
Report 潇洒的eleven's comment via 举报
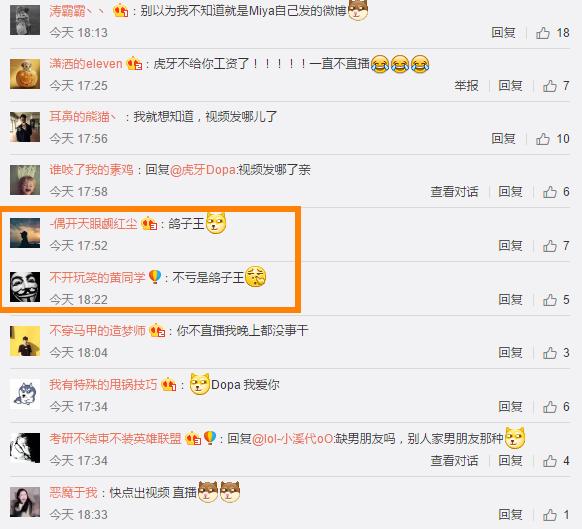(466, 86)
